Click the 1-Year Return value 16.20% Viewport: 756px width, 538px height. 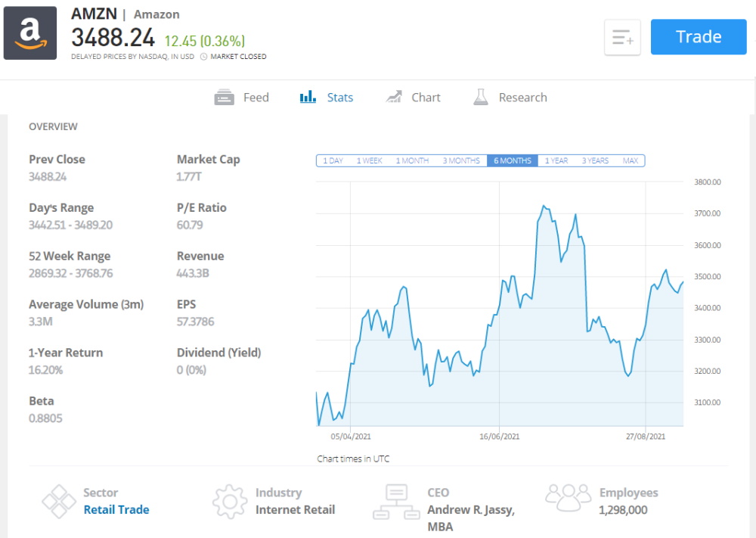pos(46,370)
